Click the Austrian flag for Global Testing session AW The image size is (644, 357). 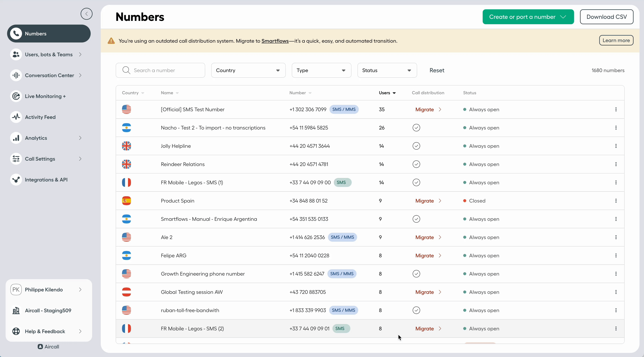click(x=126, y=292)
